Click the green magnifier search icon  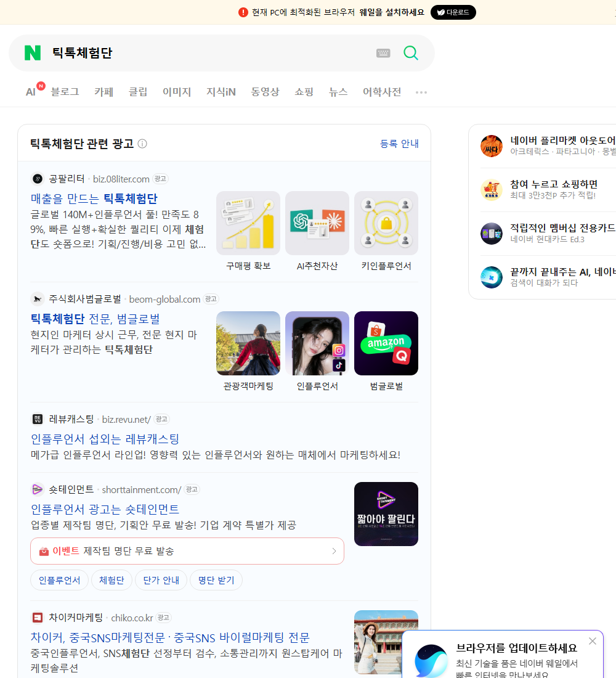(x=411, y=53)
